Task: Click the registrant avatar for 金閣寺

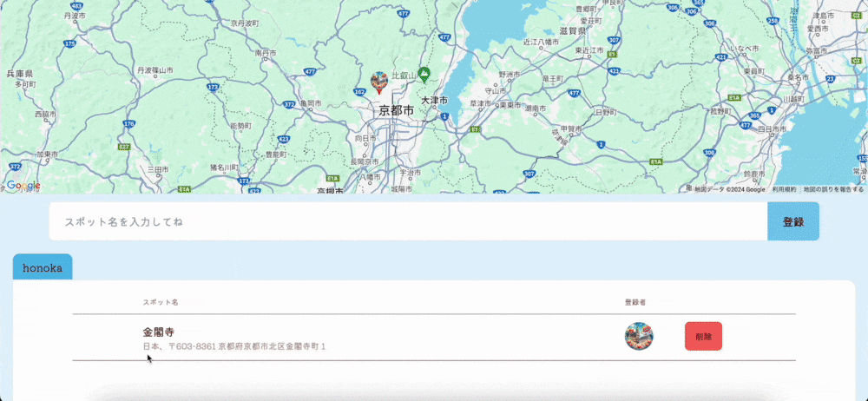Action: tap(639, 336)
